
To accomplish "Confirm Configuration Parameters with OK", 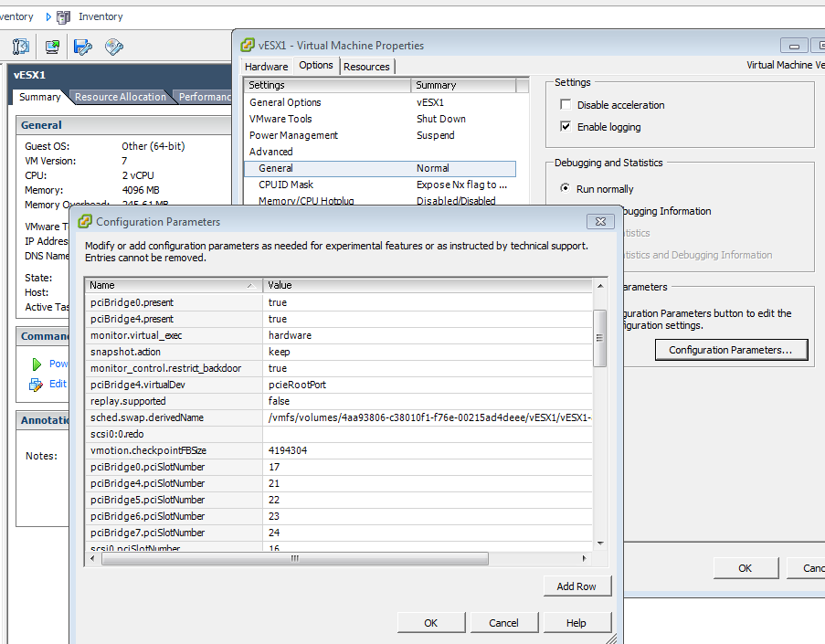I will 431,623.
